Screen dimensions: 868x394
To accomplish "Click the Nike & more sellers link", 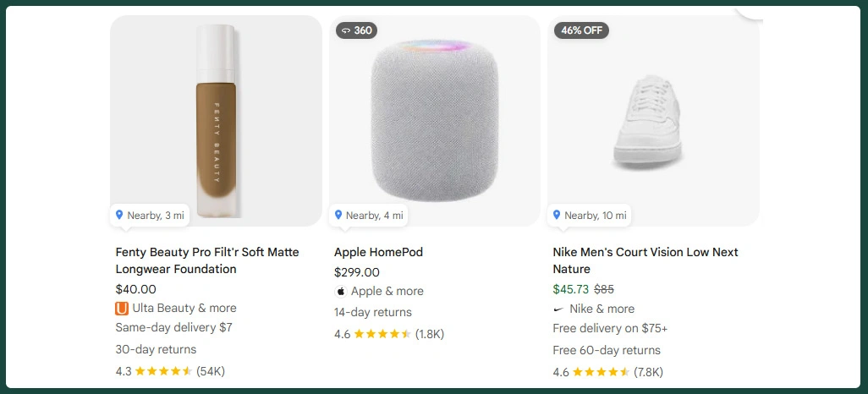I will pyautogui.click(x=602, y=309).
